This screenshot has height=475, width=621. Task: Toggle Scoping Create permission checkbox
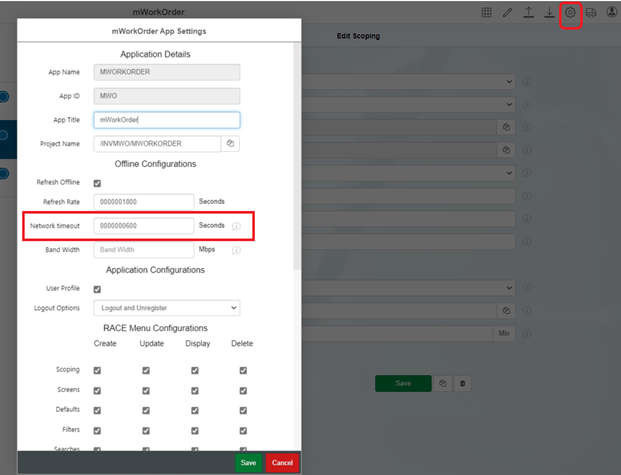click(x=97, y=370)
